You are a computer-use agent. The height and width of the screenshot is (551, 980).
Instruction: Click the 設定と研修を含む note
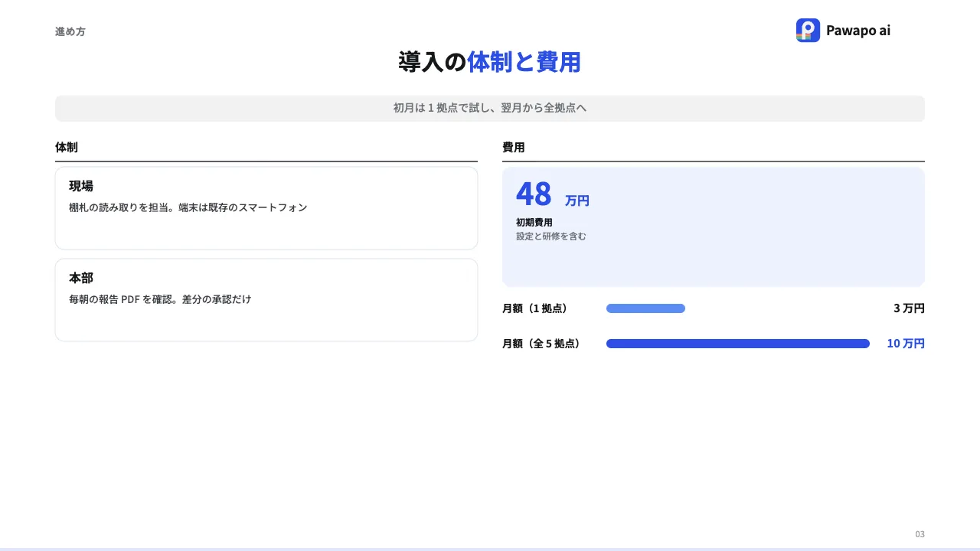[x=551, y=236]
